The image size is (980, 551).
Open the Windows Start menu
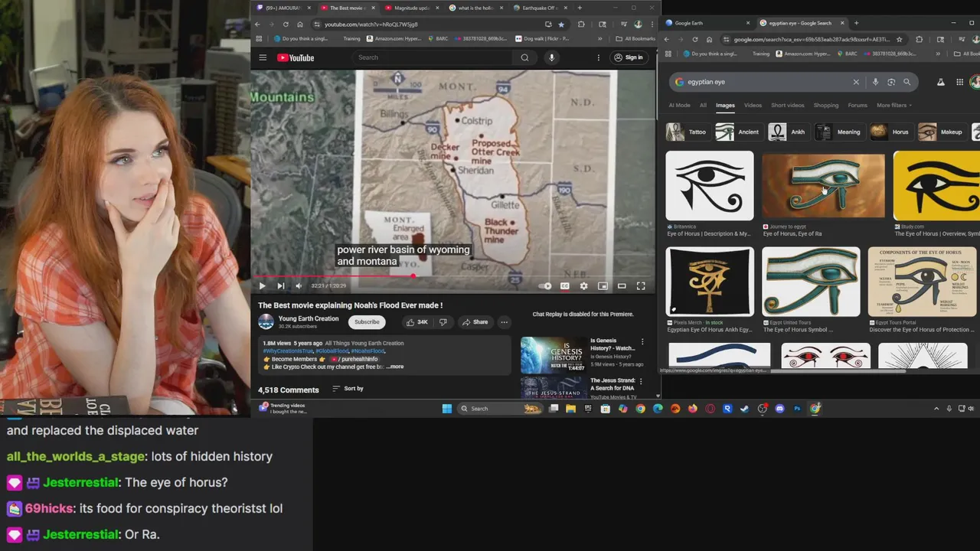point(447,409)
